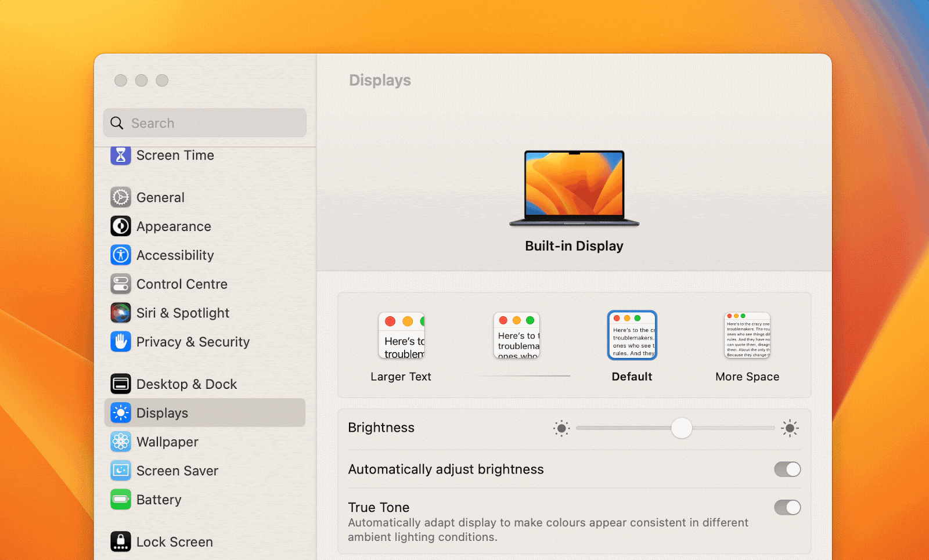This screenshot has height=560, width=929.
Task: Toggle Automatically adjust brightness switch
Action: 787,469
